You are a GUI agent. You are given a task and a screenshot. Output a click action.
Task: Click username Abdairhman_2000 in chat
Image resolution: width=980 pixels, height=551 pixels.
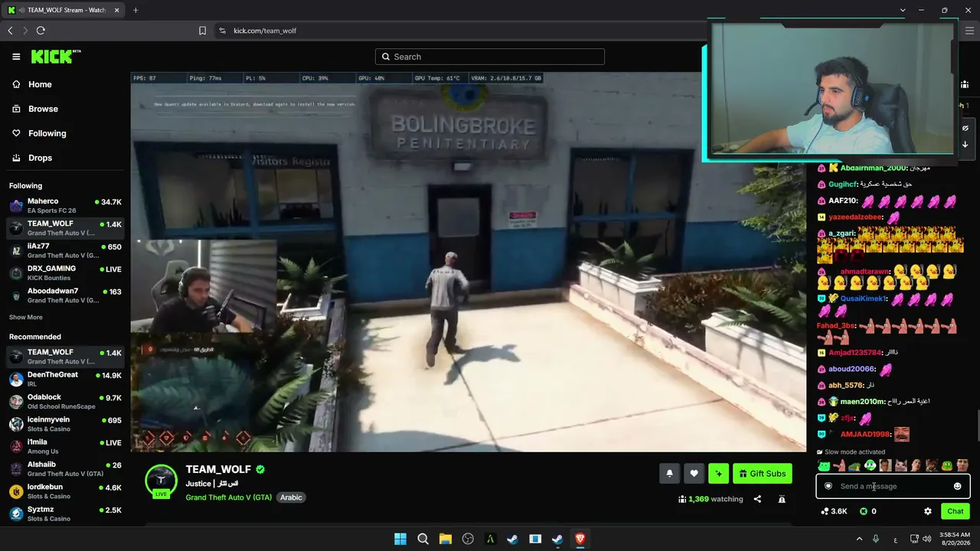874,168
